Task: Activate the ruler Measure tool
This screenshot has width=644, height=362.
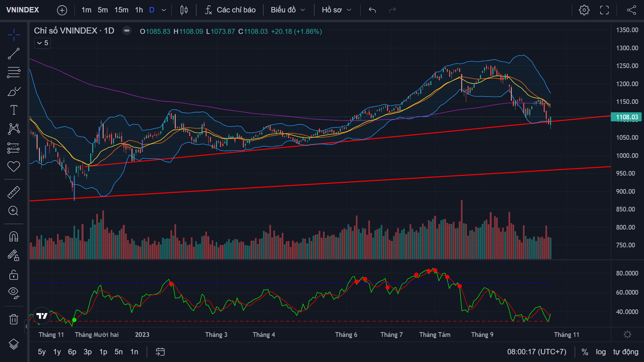Action: click(x=14, y=192)
